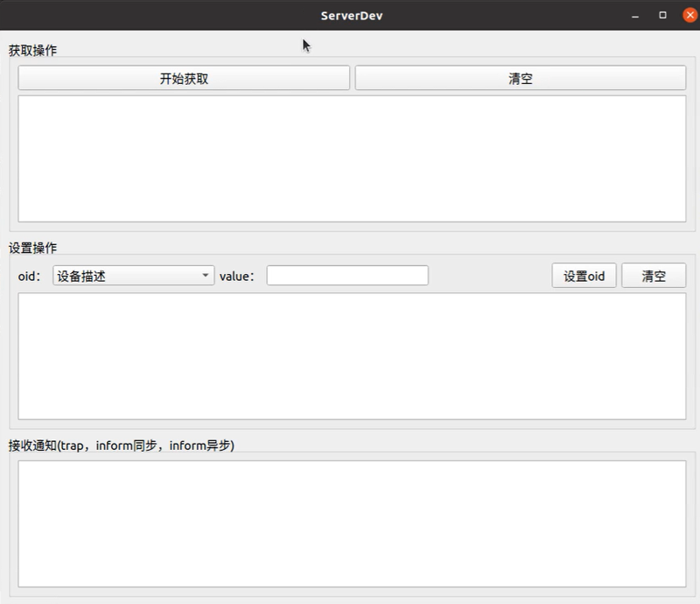Screen dimensions: 700x604
Task: Minimize the ServerDev window
Action: pyautogui.click(x=635, y=16)
